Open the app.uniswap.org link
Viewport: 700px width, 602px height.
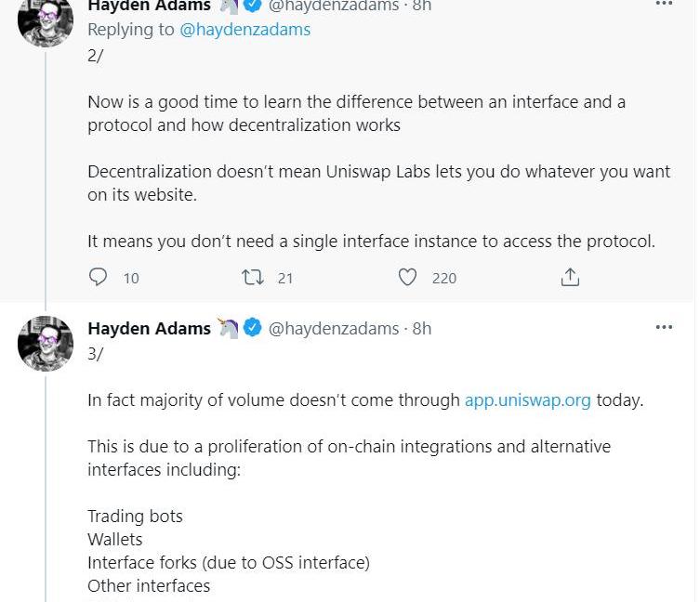527,400
